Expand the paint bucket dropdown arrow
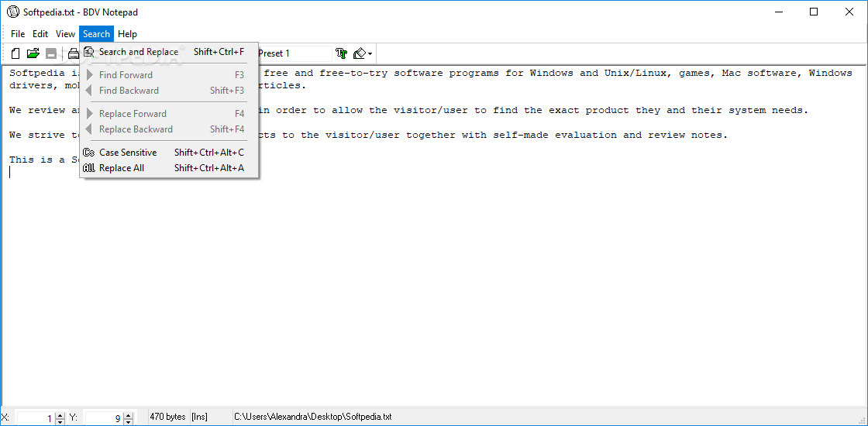 (370, 54)
